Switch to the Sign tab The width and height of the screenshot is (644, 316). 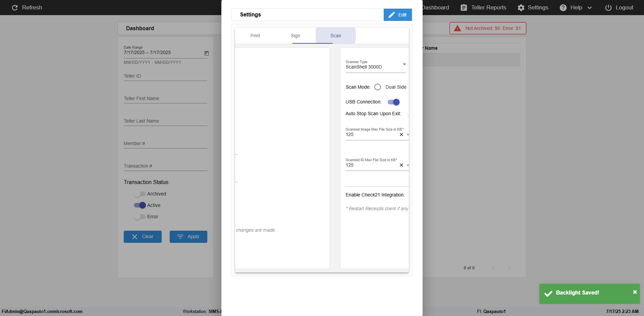(296, 36)
